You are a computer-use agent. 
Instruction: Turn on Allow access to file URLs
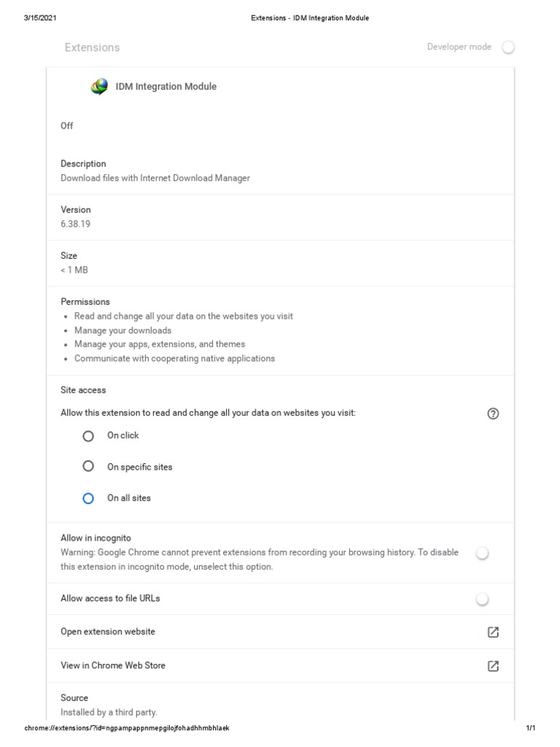point(482,599)
